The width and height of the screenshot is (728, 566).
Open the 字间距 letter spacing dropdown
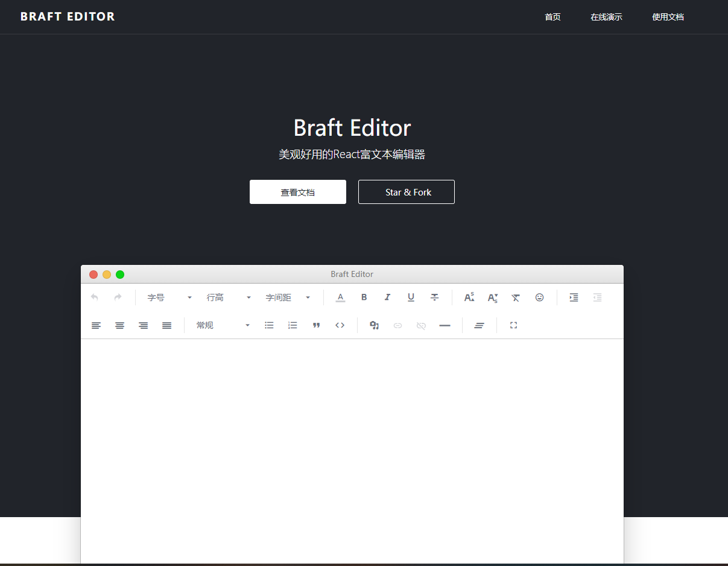288,297
